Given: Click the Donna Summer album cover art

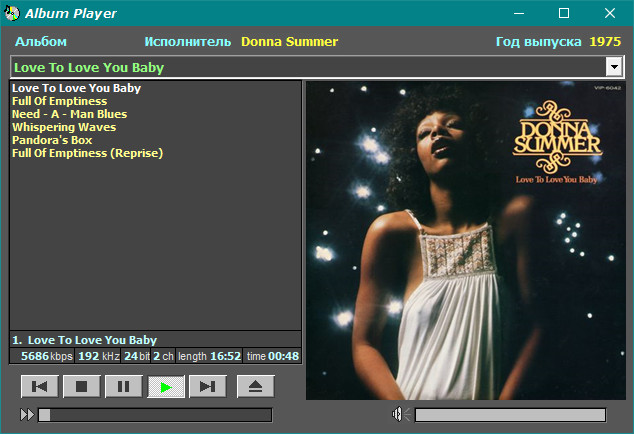Looking at the screenshot, I should click(465, 241).
